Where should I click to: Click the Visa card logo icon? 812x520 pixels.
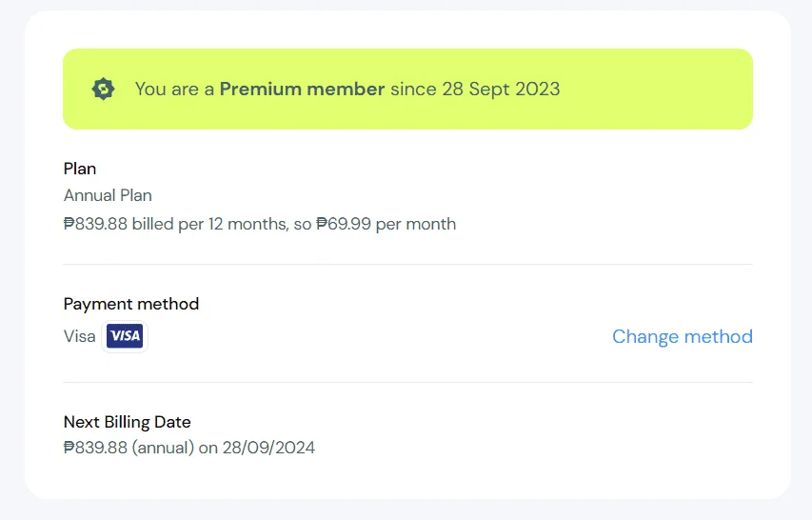tap(125, 336)
